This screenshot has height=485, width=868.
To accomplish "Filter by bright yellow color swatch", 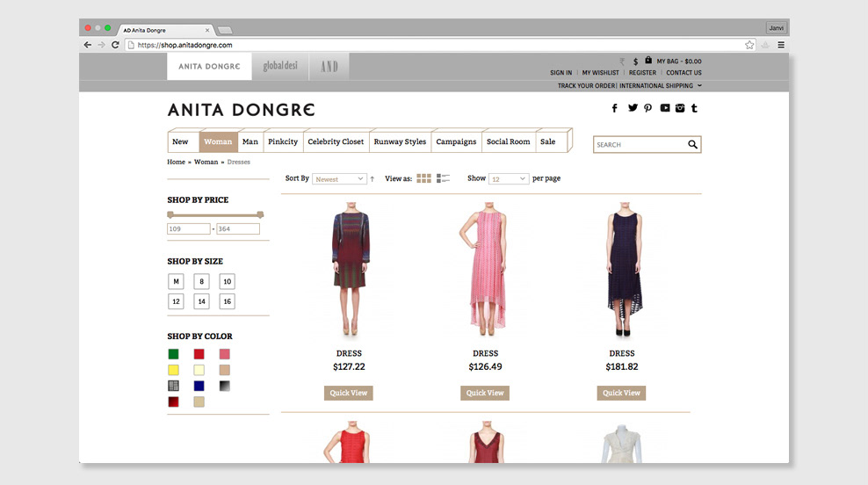I will click(173, 370).
